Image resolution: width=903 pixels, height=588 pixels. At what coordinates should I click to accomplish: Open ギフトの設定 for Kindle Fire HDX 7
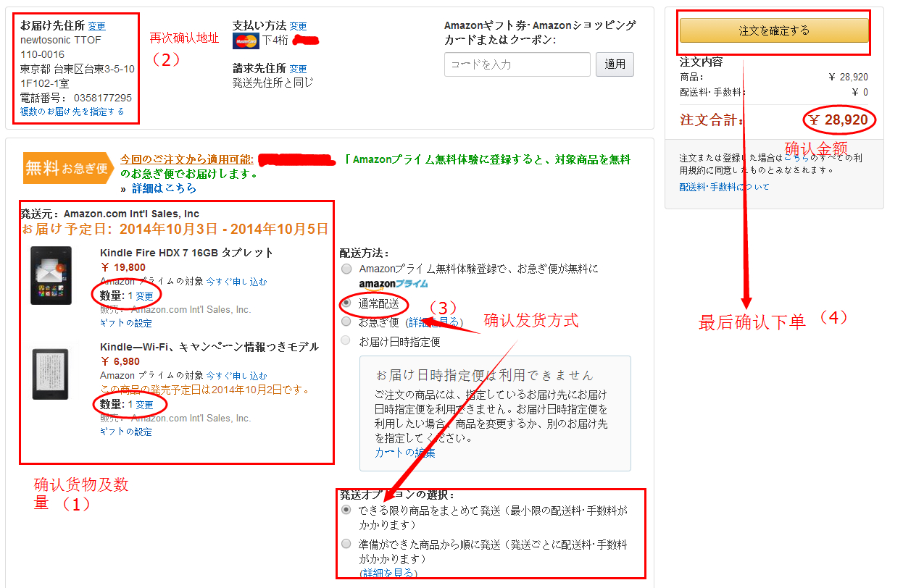(x=126, y=323)
